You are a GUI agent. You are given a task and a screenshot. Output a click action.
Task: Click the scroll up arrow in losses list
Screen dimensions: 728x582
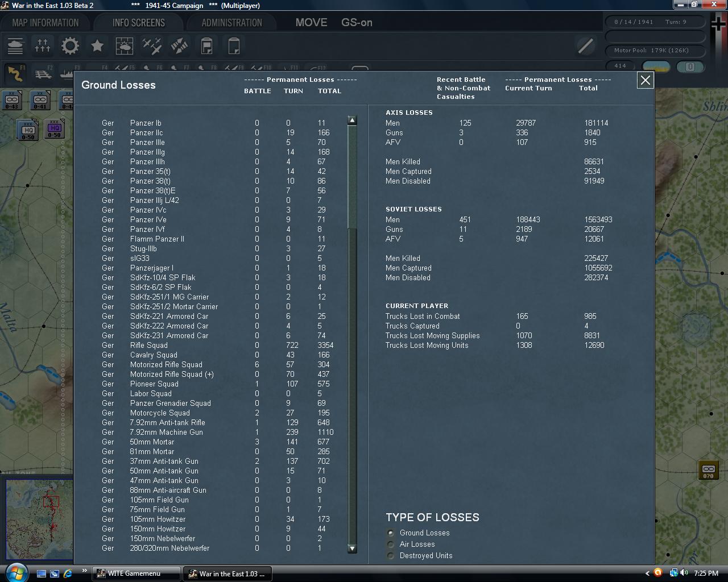point(352,120)
